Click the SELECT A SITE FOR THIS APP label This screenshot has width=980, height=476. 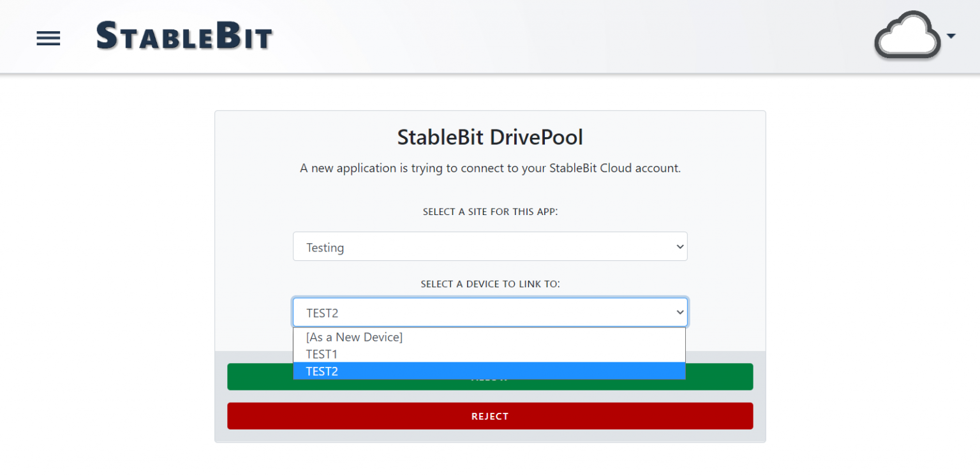[490, 211]
